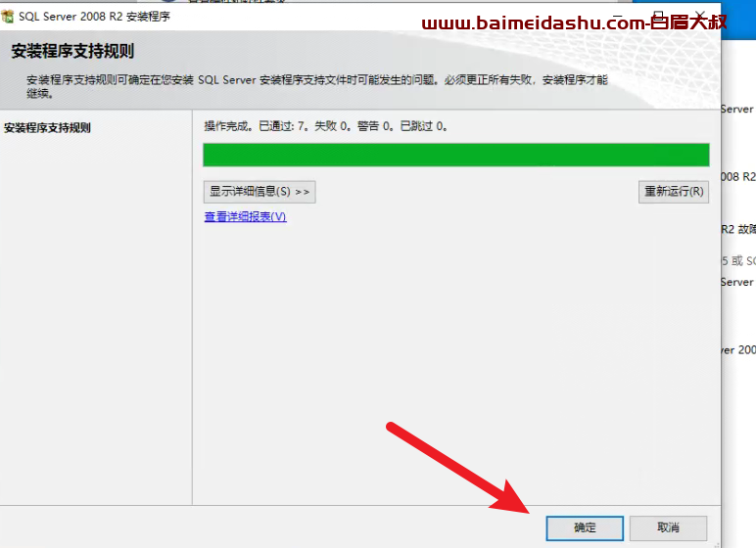Click the resize grip at window corner
Screen dimensions: 756x548
click(716, 544)
